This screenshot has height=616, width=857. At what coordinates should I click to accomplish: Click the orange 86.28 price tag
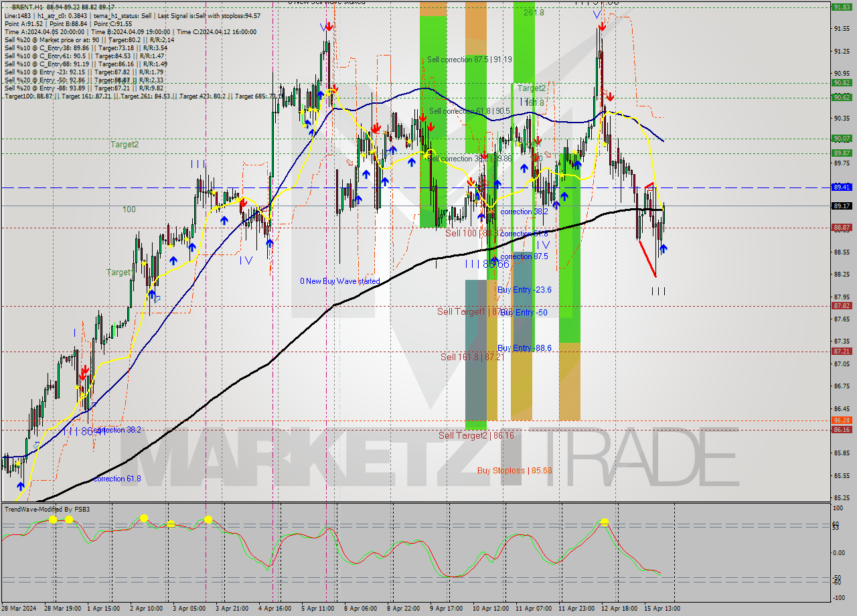(x=841, y=420)
